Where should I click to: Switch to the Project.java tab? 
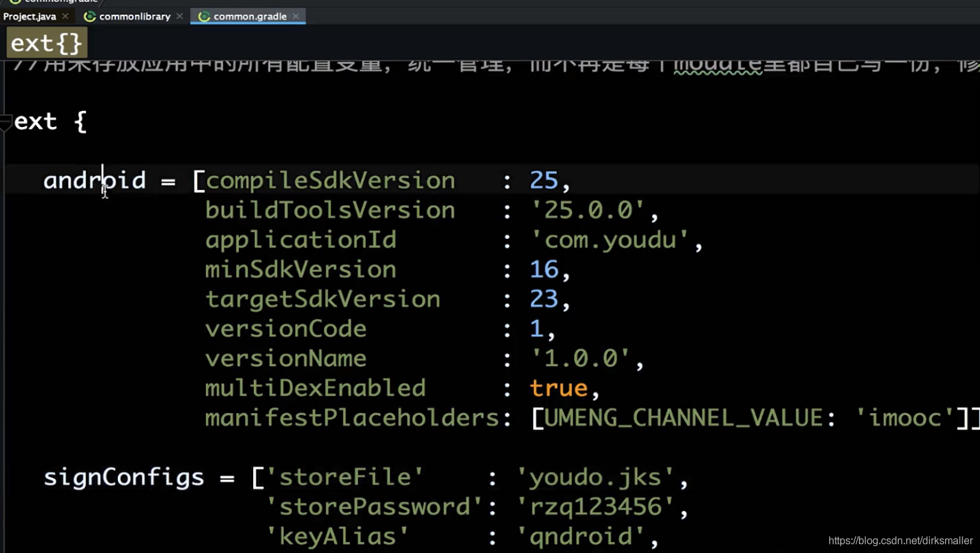click(x=30, y=16)
